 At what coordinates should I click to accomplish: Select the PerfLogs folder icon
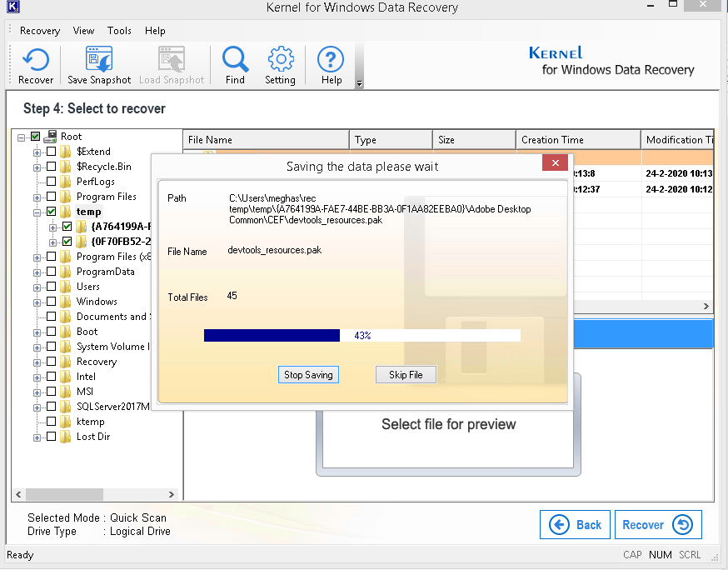click(x=66, y=181)
